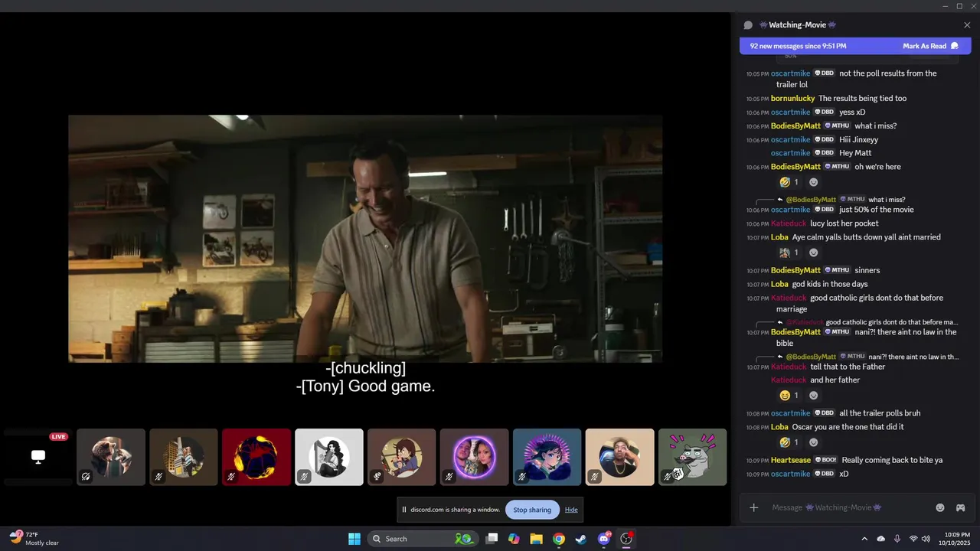Select the bear avatar participant tile

pyautogui.click(x=111, y=457)
